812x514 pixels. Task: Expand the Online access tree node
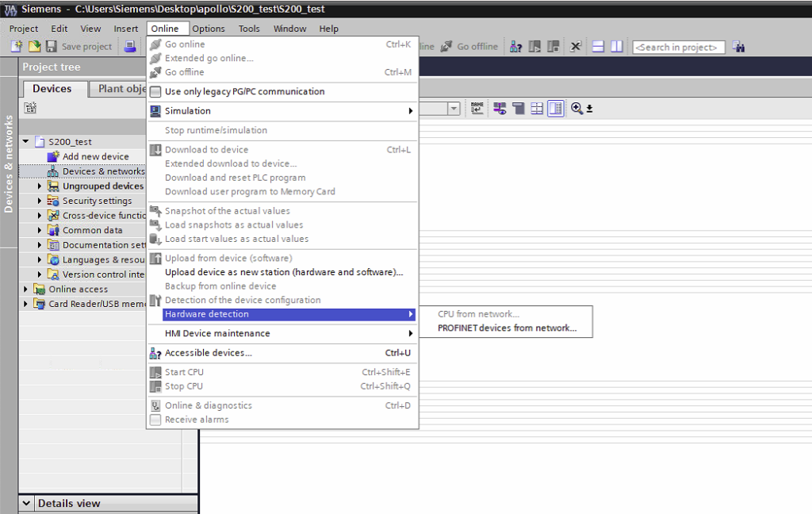tap(25, 290)
